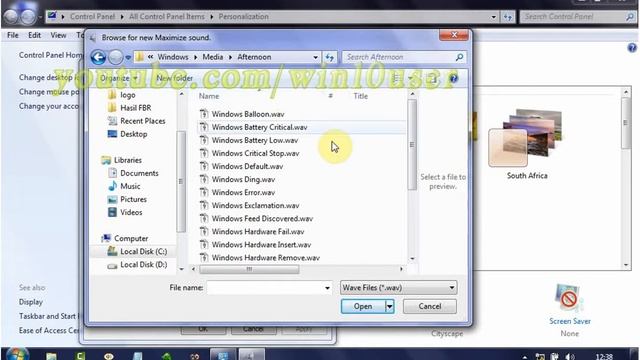The width and height of the screenshot is (640, 360).
Task: Expand the Control Panel address bar dropdown
Action: coord(493,17)
